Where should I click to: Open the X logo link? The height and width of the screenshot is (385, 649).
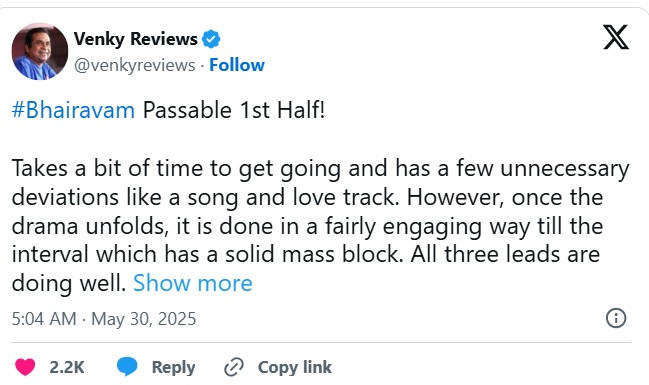click(615, 37)
